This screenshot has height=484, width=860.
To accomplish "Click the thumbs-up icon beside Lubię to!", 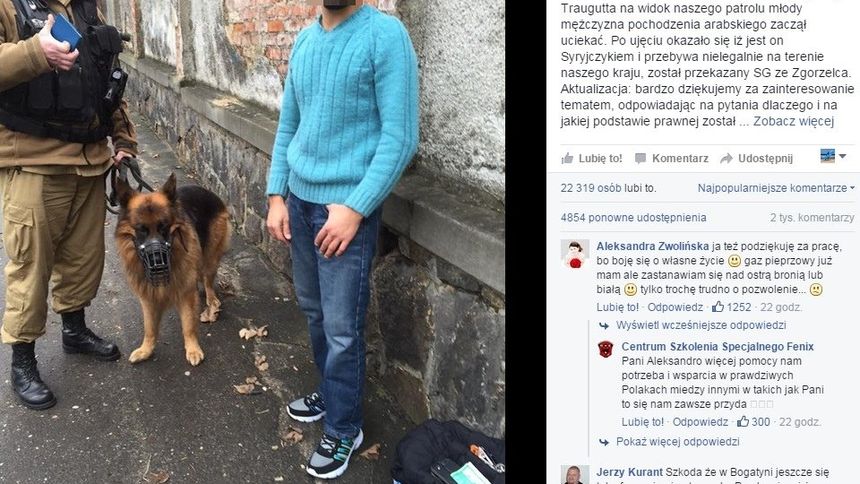I will (567, 159).
